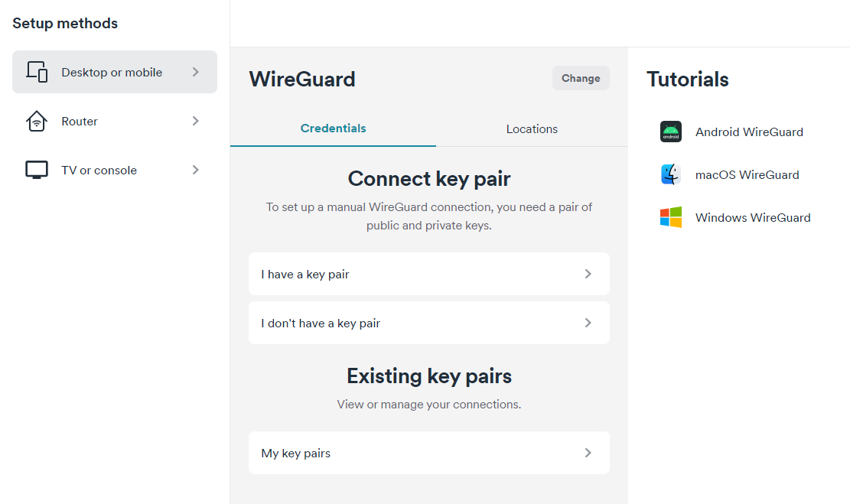Select I have a key pair option

pyautogui.click(x=428, y=274)
